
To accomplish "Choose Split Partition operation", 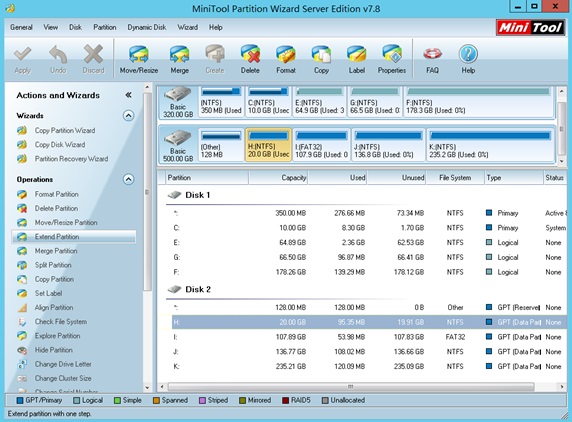I will (53, 265).
